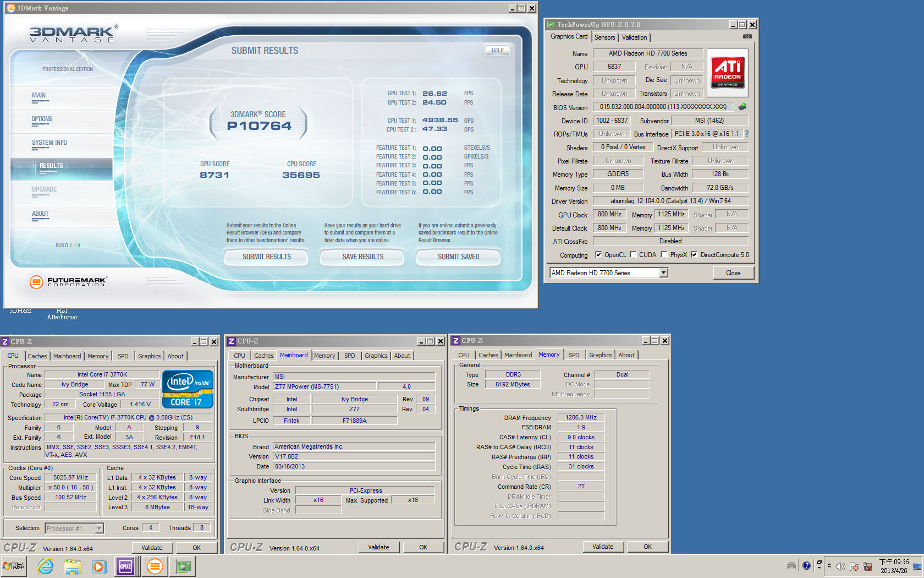This screenshot has height=578, width=924.
Task: Click the ATI Radeon Graphics logo in GPU-Z
Action: point(727,72)
